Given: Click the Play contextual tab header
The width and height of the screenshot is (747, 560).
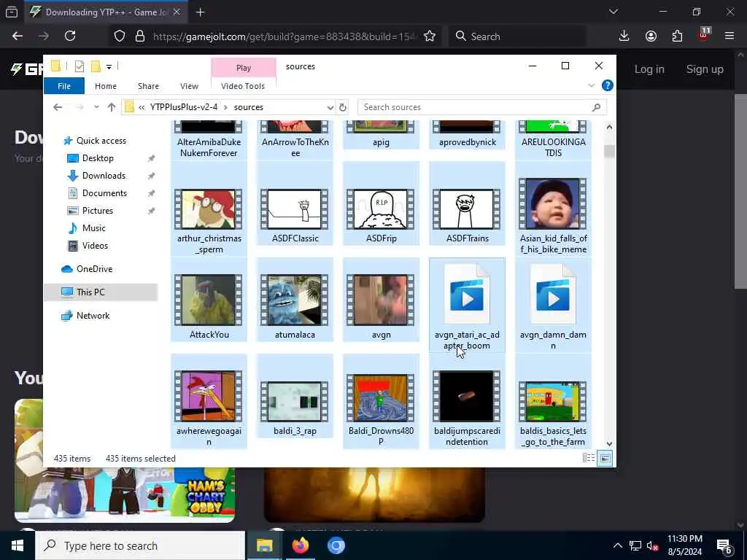Looking at the screenshot, I should click(244, 68).
